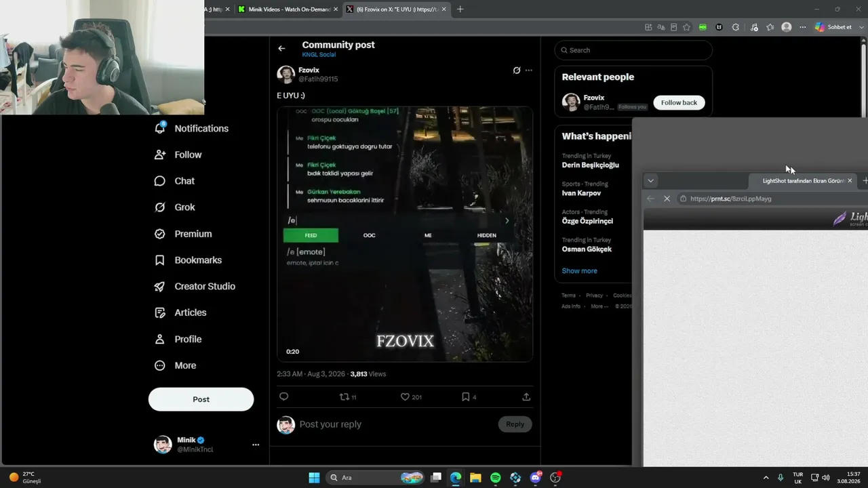Viewport: 868px width, 488px height.
Task: Open volume control in system tray
Action: pyautogui.click(x=826, y=478)
